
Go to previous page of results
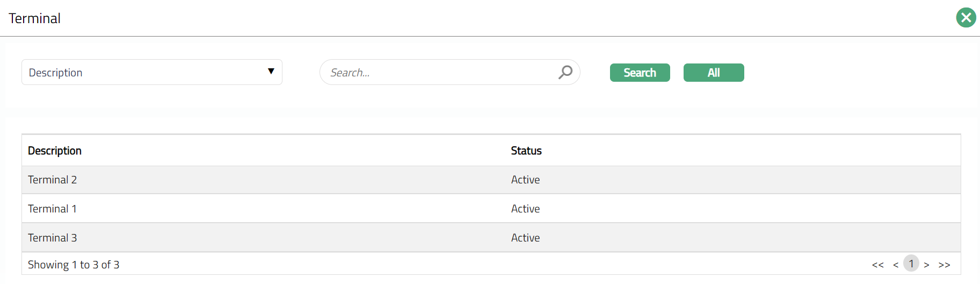tap(896, 265)
